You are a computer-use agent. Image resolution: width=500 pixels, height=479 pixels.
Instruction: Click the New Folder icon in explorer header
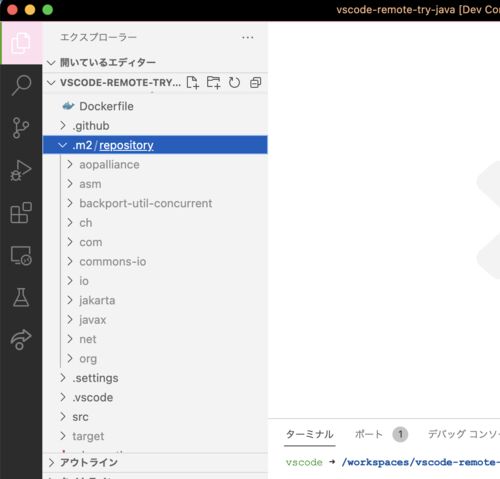point(213,82)
